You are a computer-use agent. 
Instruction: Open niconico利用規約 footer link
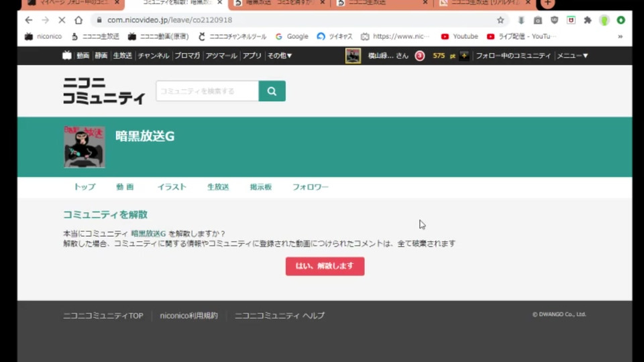pyautogui.click(x=189, y=316)
